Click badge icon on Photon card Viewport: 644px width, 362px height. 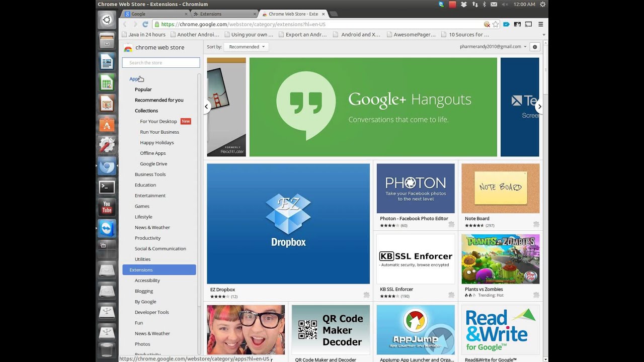click(x=451, y=224)
